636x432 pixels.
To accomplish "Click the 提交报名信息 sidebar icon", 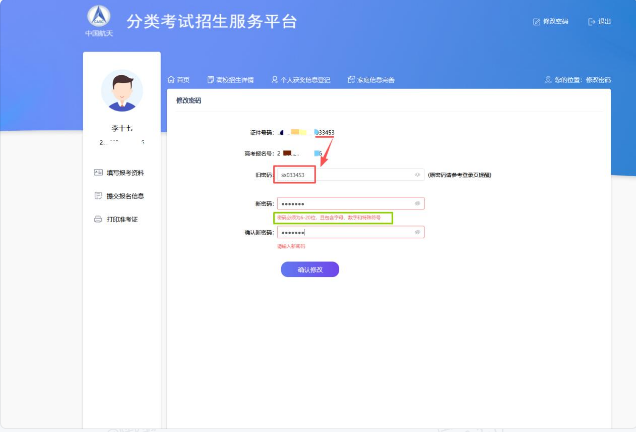I will point(98,196).
